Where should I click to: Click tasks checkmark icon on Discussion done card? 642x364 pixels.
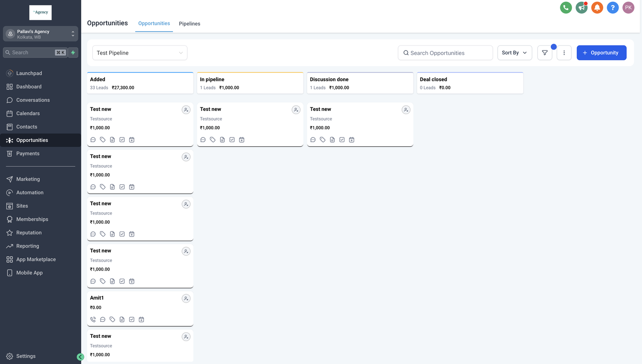click(342, 140)
